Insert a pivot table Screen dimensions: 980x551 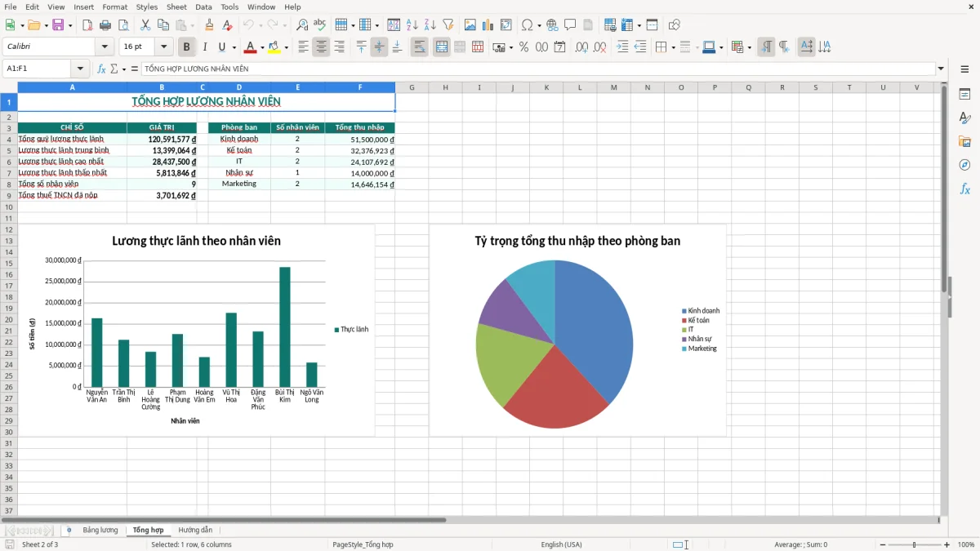[506, 25]
